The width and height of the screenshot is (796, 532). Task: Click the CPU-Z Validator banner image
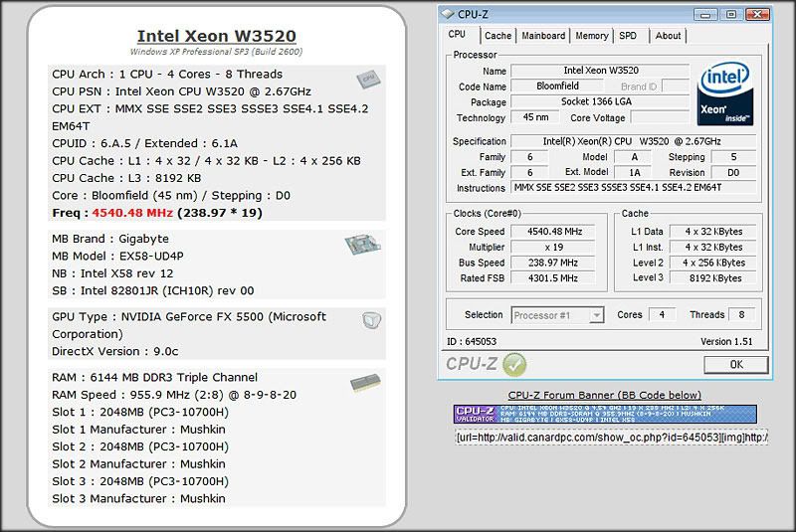pos(605,414)
